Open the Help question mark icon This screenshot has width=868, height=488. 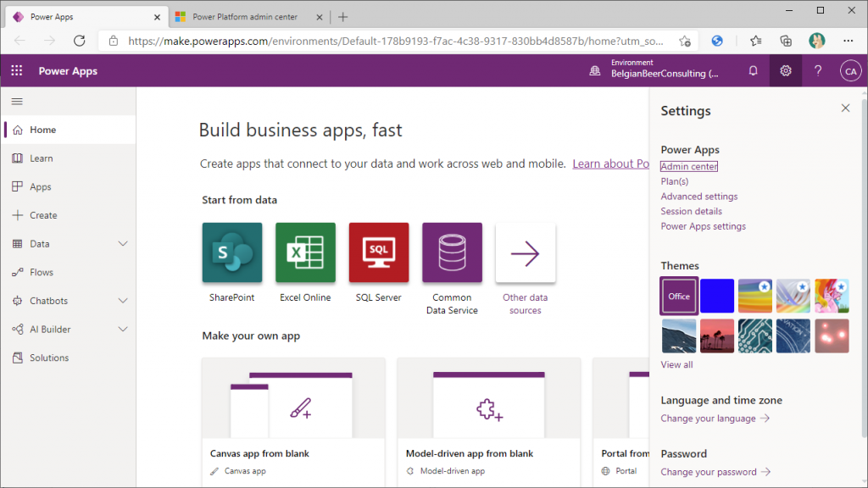[818, 71]
